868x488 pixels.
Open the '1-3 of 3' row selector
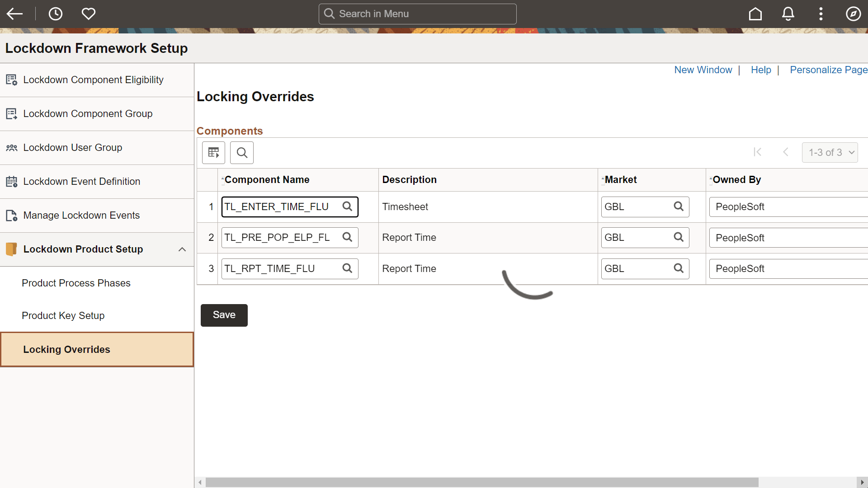point(830,152)
